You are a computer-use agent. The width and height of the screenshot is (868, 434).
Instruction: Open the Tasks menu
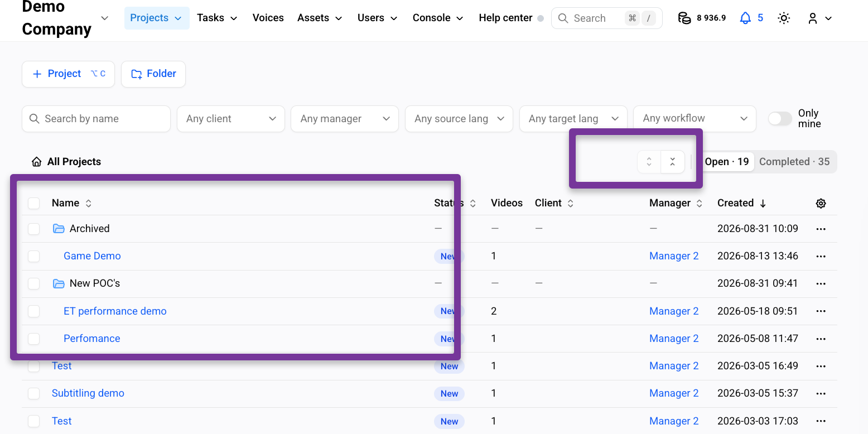pyautogui.click(x=217, y=18)
